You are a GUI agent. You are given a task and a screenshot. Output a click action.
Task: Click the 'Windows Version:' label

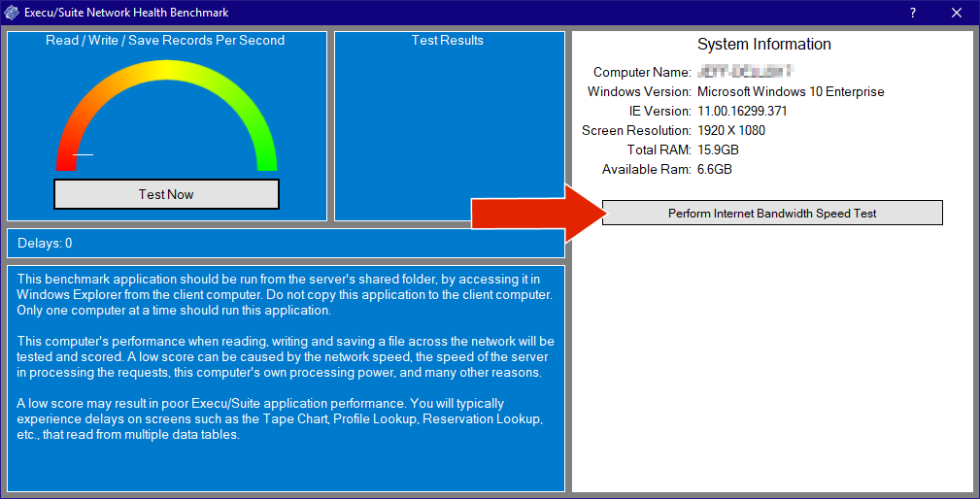[639, 92]
